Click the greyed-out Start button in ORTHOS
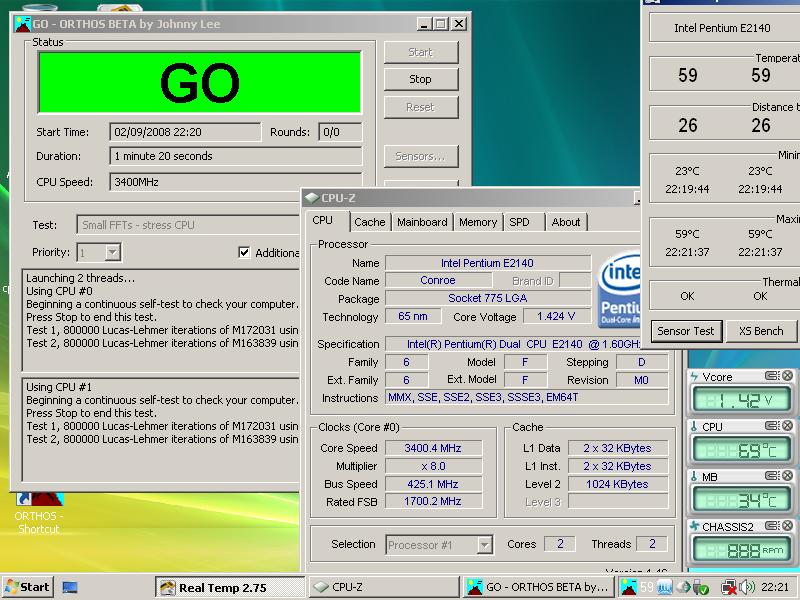Image resolution: width=800 pixels, height=600 pixels. (421, 52)
